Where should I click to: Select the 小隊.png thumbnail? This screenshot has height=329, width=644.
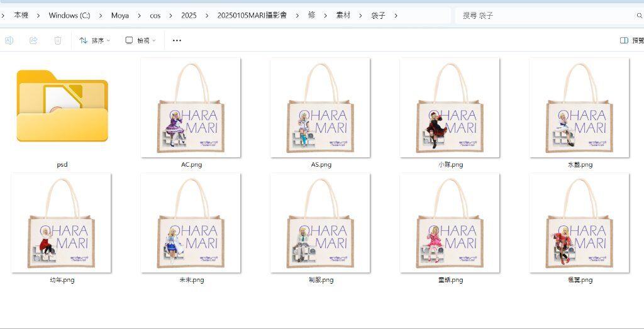(450, 108)
